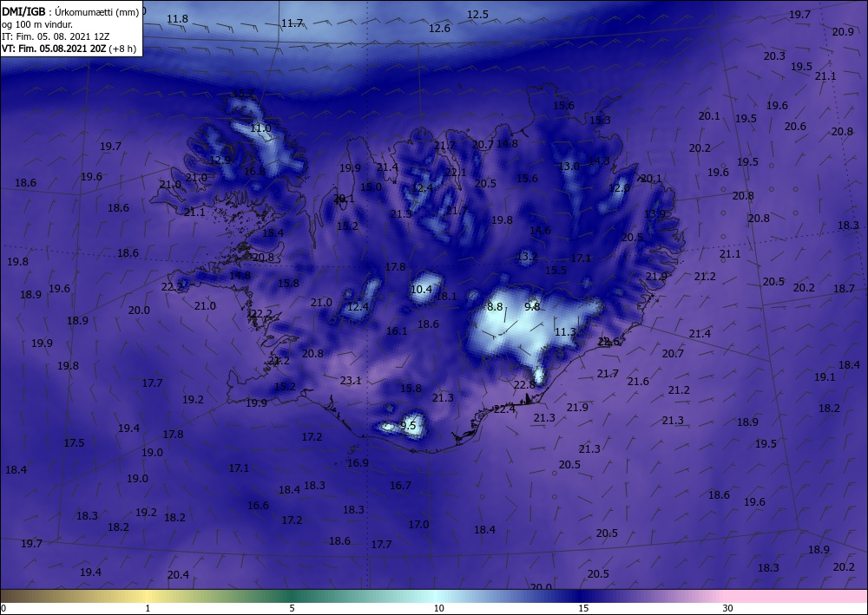Click the map value '13.9'
Image resolution: width=868 pixels, height=615 pixels.
tap(654, 214)
